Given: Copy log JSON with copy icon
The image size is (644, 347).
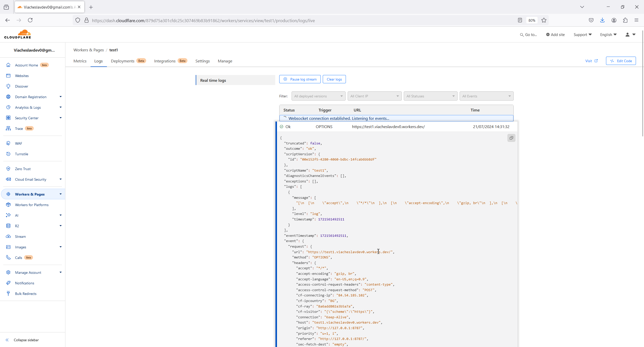Looking at the screenshot, I should pyautogui.click(x=511, y=138).
